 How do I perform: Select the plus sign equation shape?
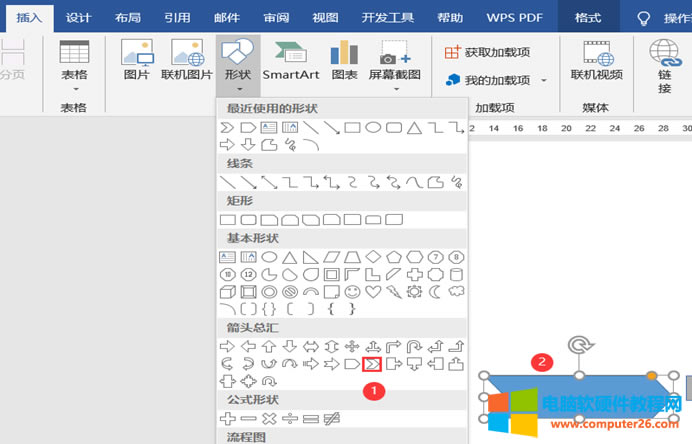click(227, 417)
